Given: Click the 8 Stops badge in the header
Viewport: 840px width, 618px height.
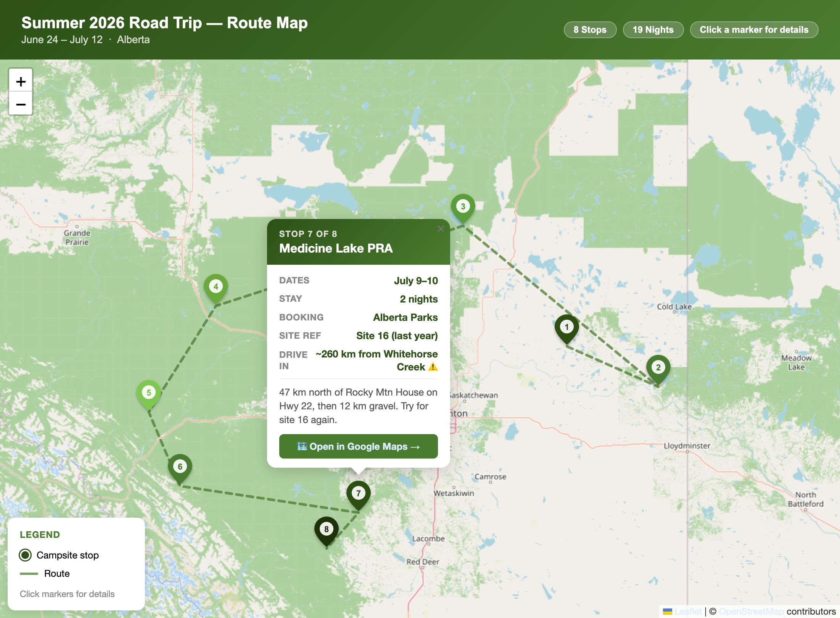Looking at the screenshot, I should [x=590, y=29].
